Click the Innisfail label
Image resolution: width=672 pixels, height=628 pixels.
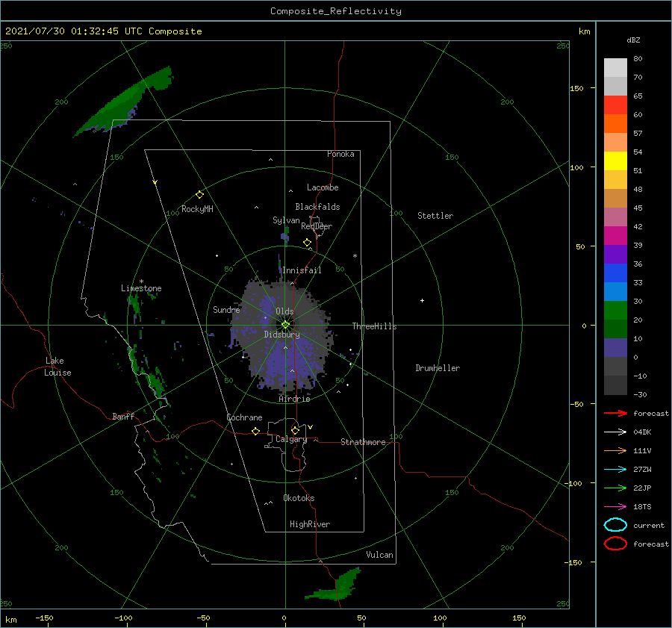[x=302, y=270]
